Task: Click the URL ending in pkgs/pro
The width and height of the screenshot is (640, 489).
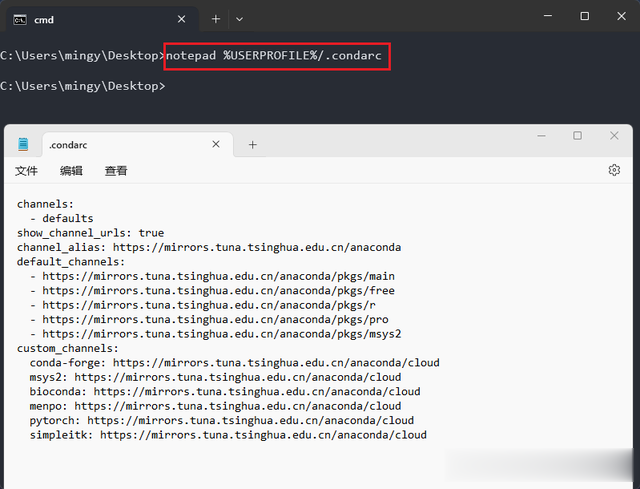Action: (x=216, y=320)
